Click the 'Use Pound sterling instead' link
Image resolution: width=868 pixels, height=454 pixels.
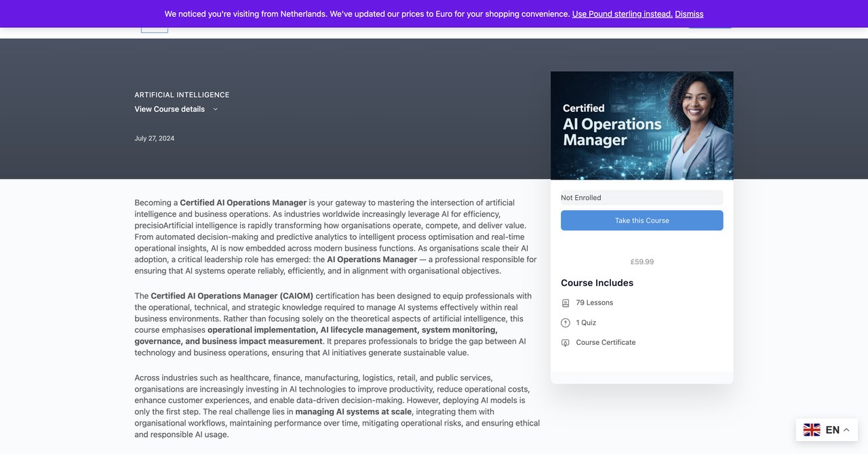click(x=623, y=14)
